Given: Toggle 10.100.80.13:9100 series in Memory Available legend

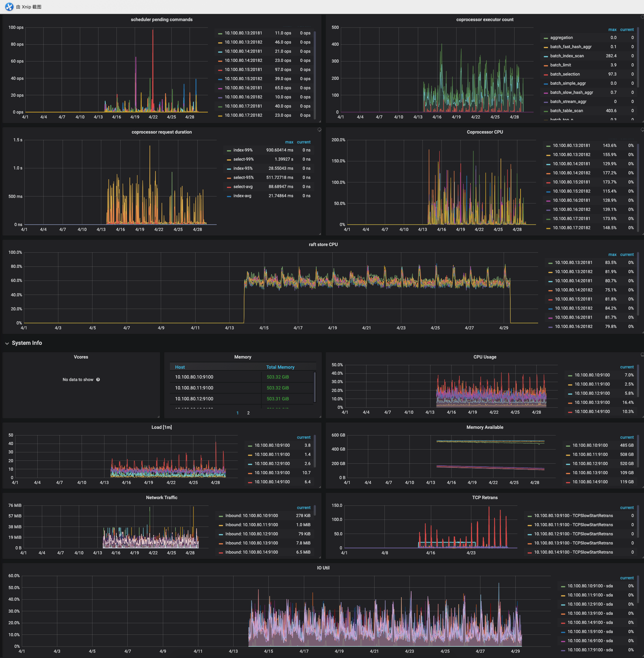Looking at the screenshot, I should point(590,473).
